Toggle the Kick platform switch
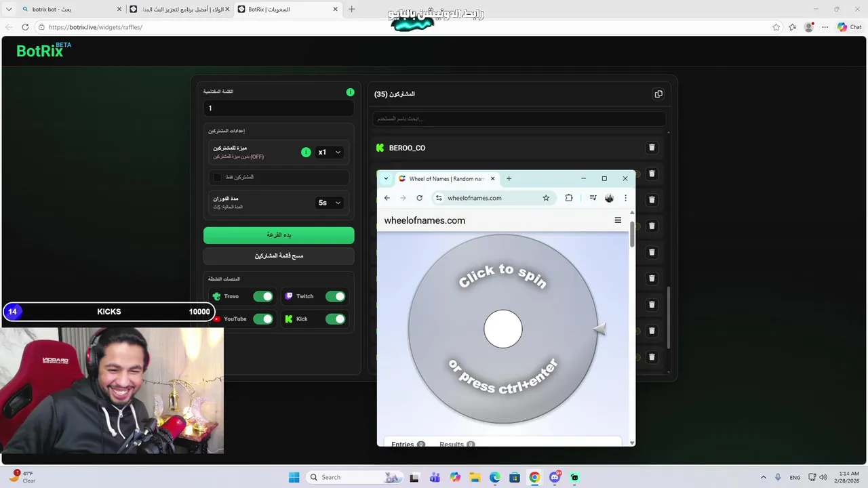This screenshot has width=868, height=488. click(x=335, y=319)
